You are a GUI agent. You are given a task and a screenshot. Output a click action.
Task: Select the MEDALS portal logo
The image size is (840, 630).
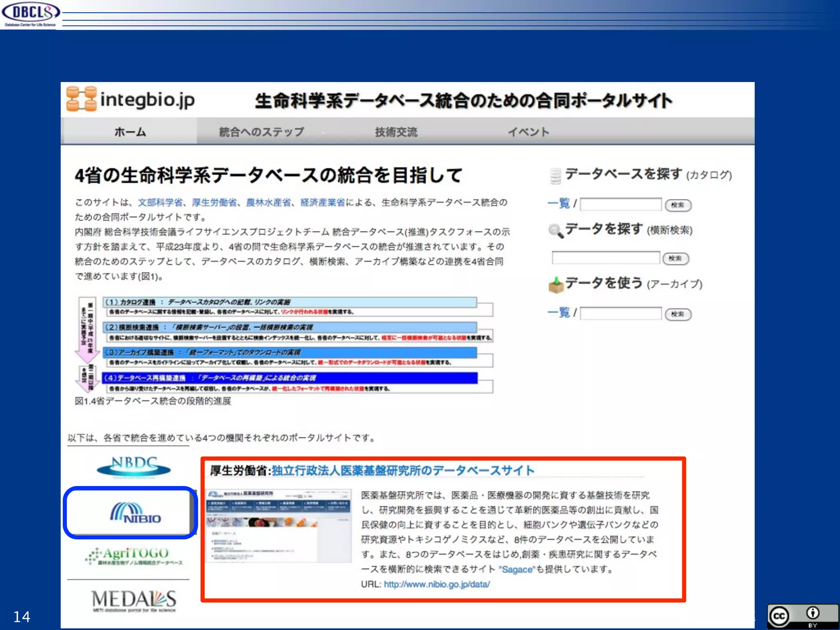[x=134, y=601]
